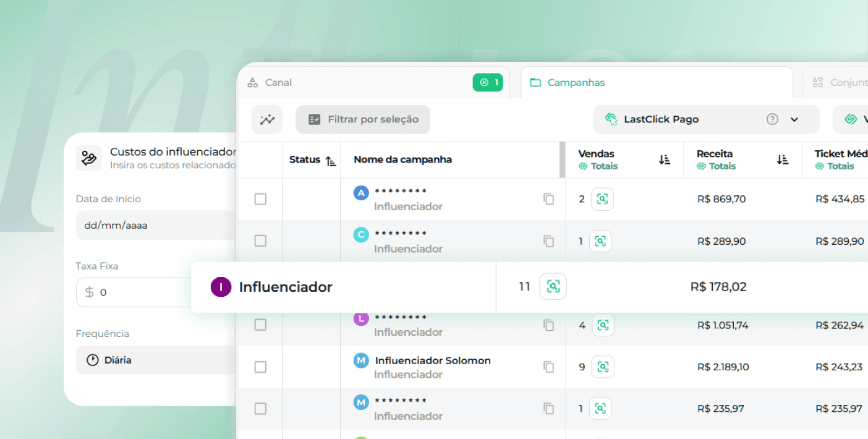Image resolution: width=868 pixels, height=439 pixels.
Task: Copy campaign name in the C row
Action: (548, 241)
